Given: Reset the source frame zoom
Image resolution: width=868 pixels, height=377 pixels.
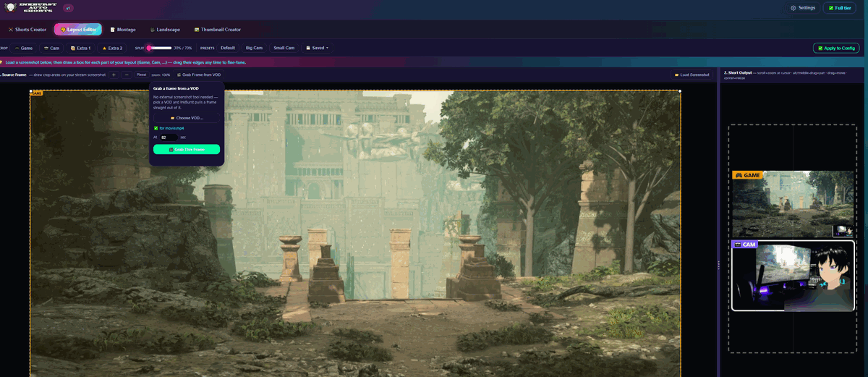Looking at the screenshot, I should click(142, 75).
